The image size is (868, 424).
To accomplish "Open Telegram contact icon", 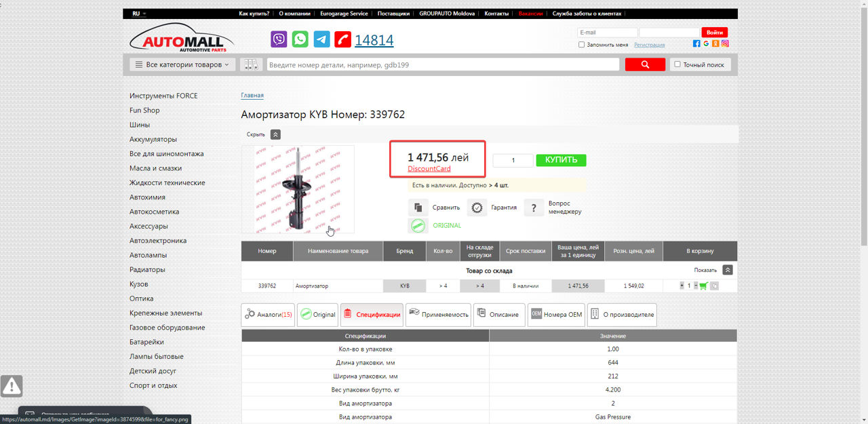I will coord(321,39).
